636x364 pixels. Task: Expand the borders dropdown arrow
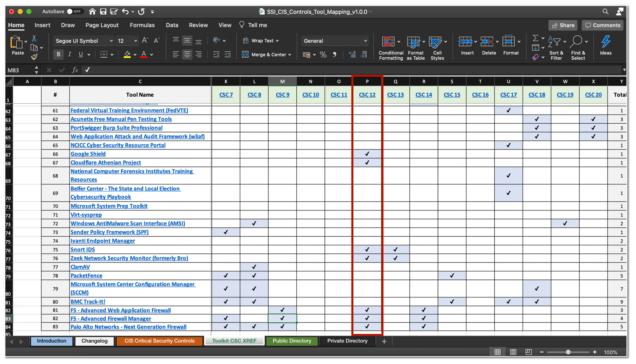point(112,55)
